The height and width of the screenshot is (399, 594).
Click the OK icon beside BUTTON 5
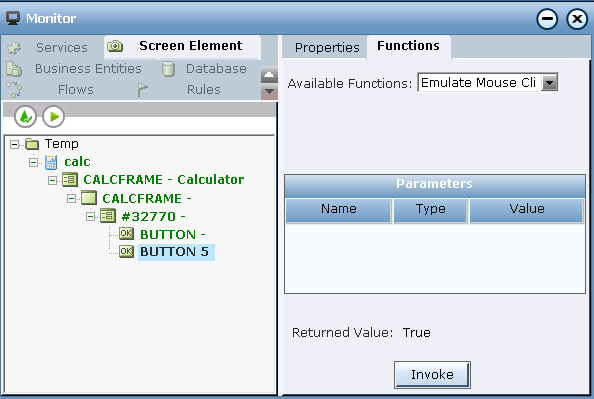(x=126, y=251)
